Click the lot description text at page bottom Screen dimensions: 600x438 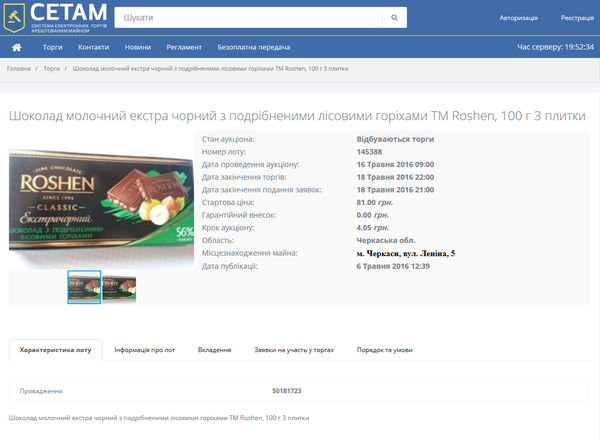(159, 418)
